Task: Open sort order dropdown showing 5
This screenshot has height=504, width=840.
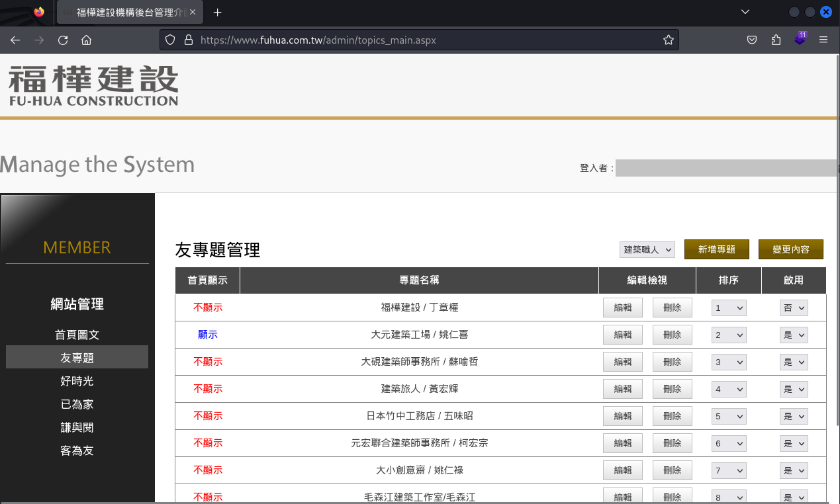Action: point(729,416)
